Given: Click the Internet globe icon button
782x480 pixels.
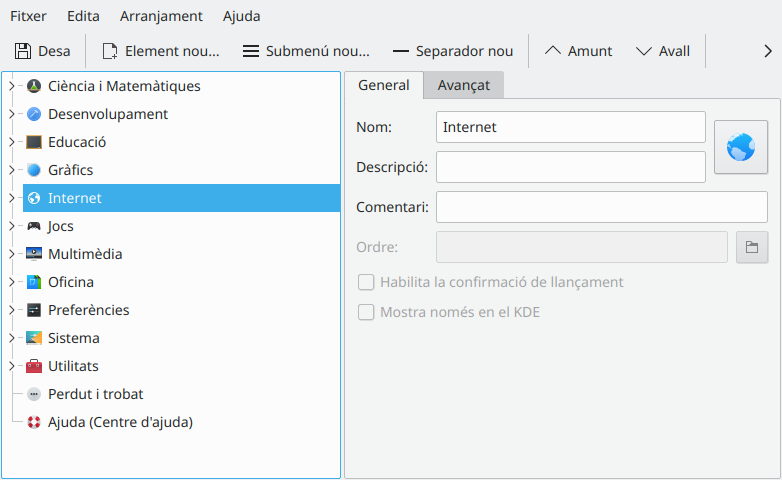Looking at the screenshot, I should (740, 148).
